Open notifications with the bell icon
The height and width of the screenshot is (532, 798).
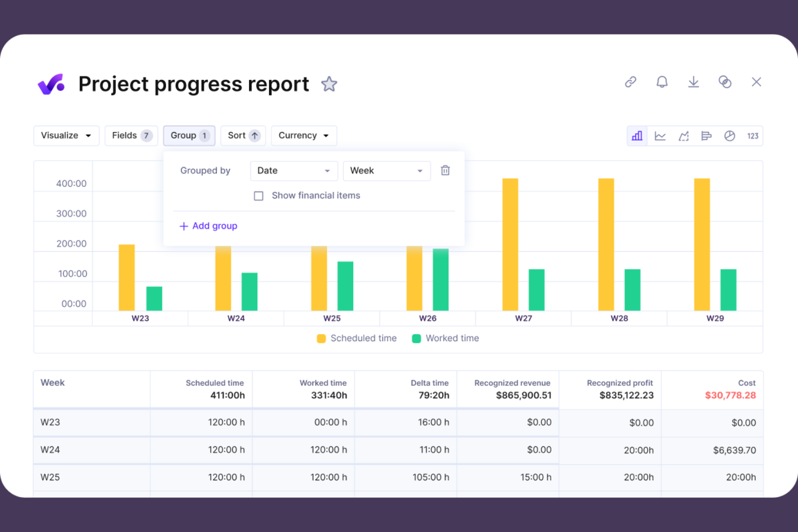(x=662, y=82)
